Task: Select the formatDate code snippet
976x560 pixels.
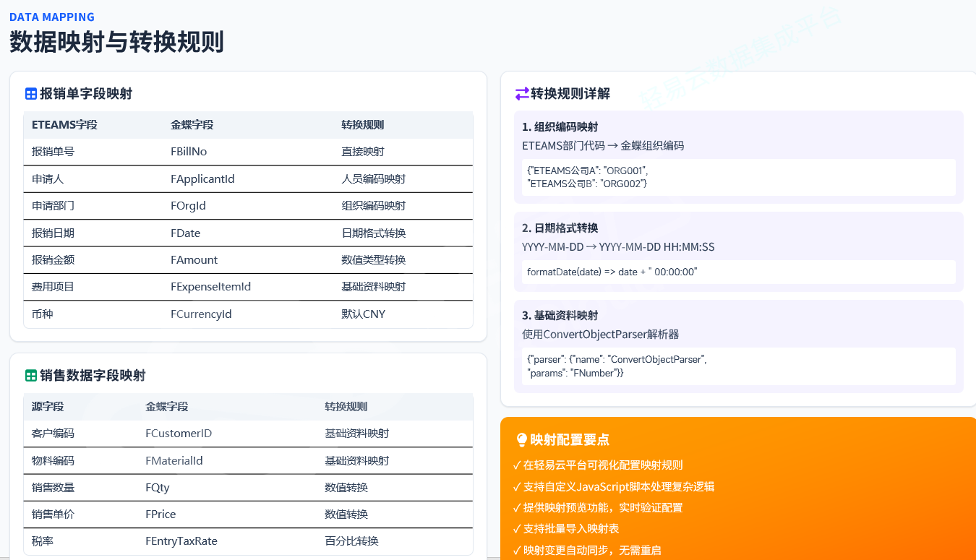Action: (x=735, y=272)
